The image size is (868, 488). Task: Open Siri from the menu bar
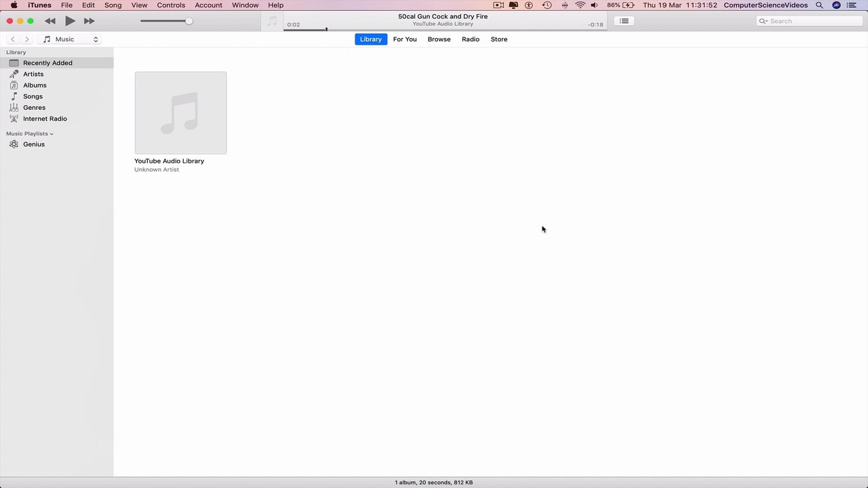[x=836, y=5]
